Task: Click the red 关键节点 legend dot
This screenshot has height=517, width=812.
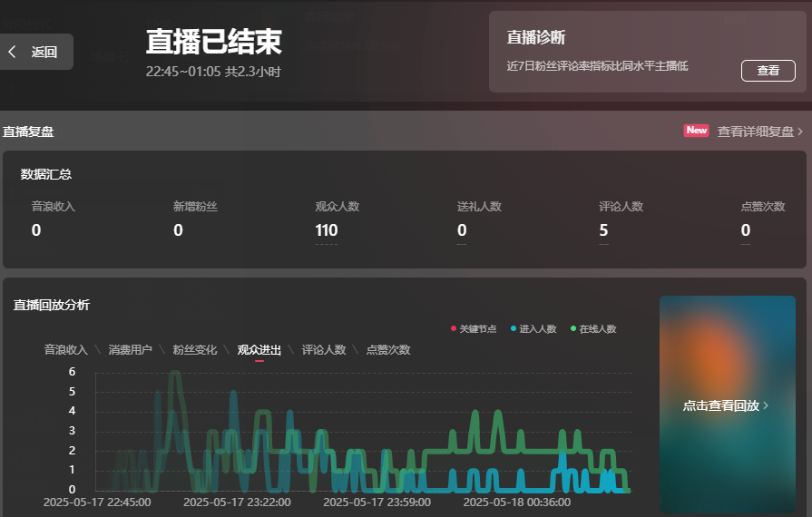Action: (454, 328)
